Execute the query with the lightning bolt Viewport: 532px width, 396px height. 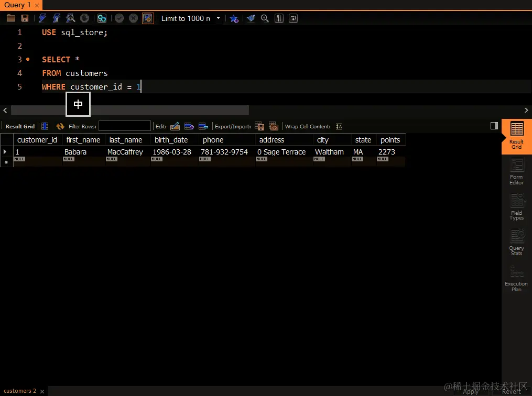(x=42, y=18)
